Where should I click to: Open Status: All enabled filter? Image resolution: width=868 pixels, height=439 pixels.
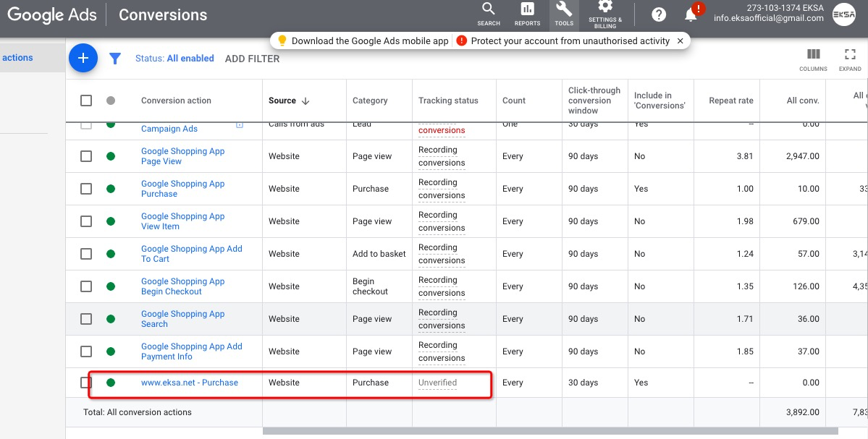click(174, 58)
